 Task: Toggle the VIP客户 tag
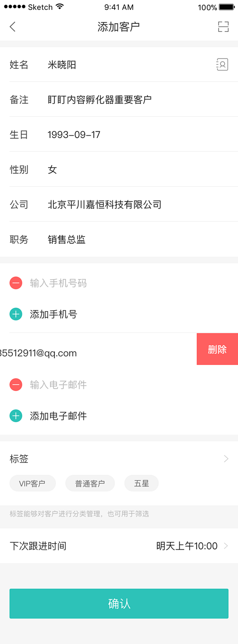pos(33,483)
